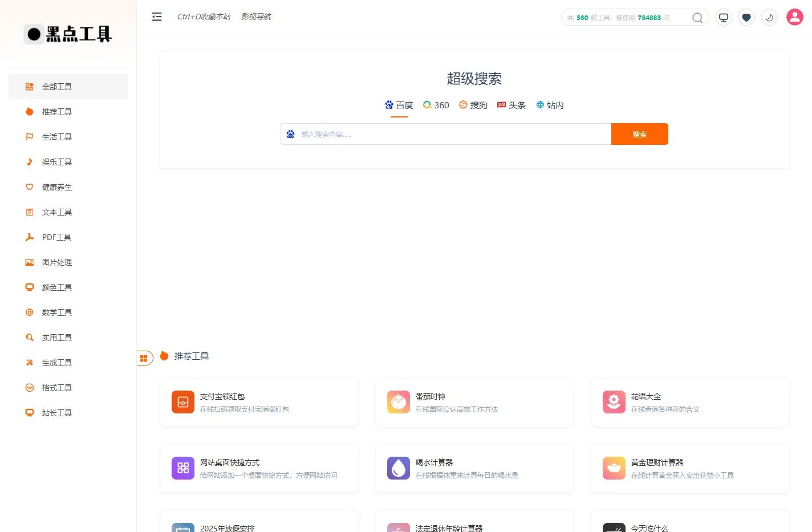Click the header search magnifier icon
This screenshot has height=532, width=812.
tap(697, 18)
